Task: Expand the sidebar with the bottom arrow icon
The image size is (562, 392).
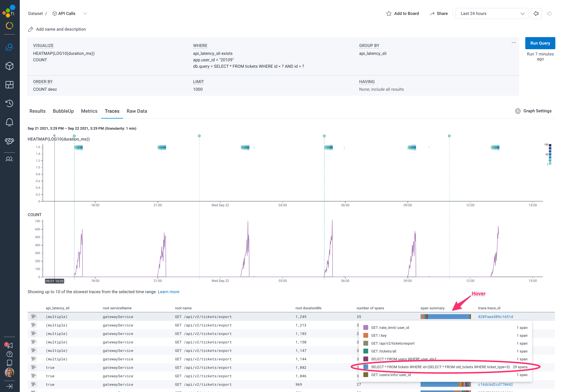Action: click(9, 386)
